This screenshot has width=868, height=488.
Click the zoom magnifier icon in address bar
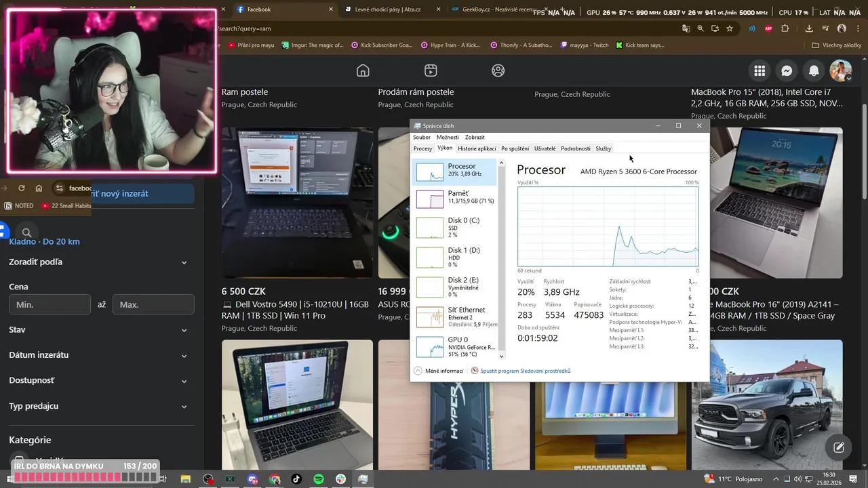pos(701,28)
